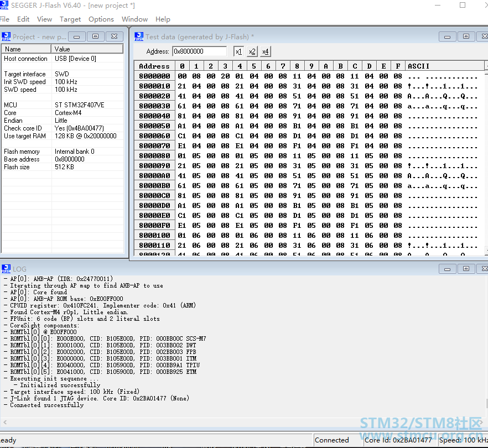Select the Check core ID row
The width and height of the screenshot is (488, 448).
point(63,128)
